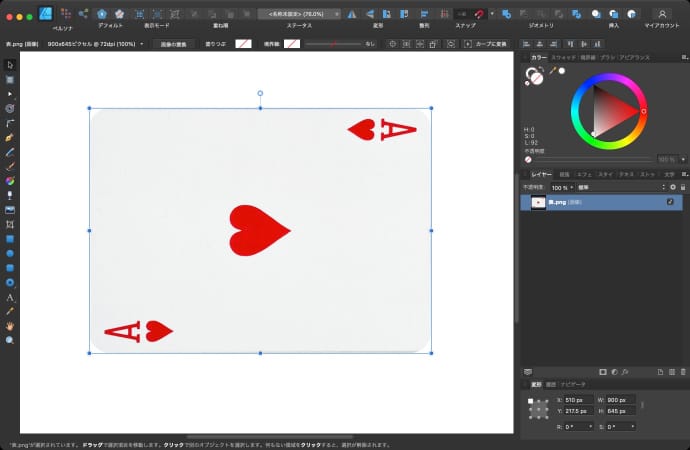This screenshot has width=690, height=450.
Task: Select the Move arrow tool
Action: point(10,65)
